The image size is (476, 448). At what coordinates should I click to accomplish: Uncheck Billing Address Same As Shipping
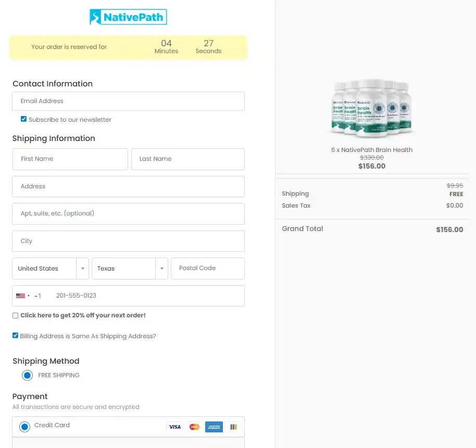click(16, 335)
